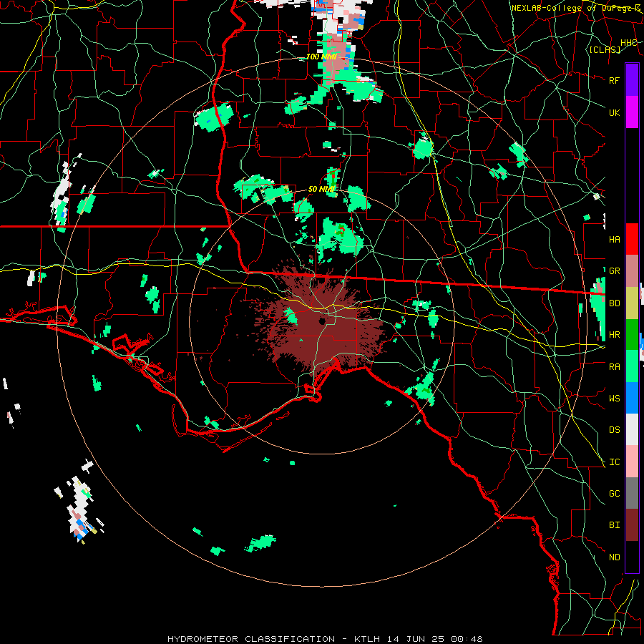Click the BI legend label
Screen dimensions: 644x644
pos(614,525)
